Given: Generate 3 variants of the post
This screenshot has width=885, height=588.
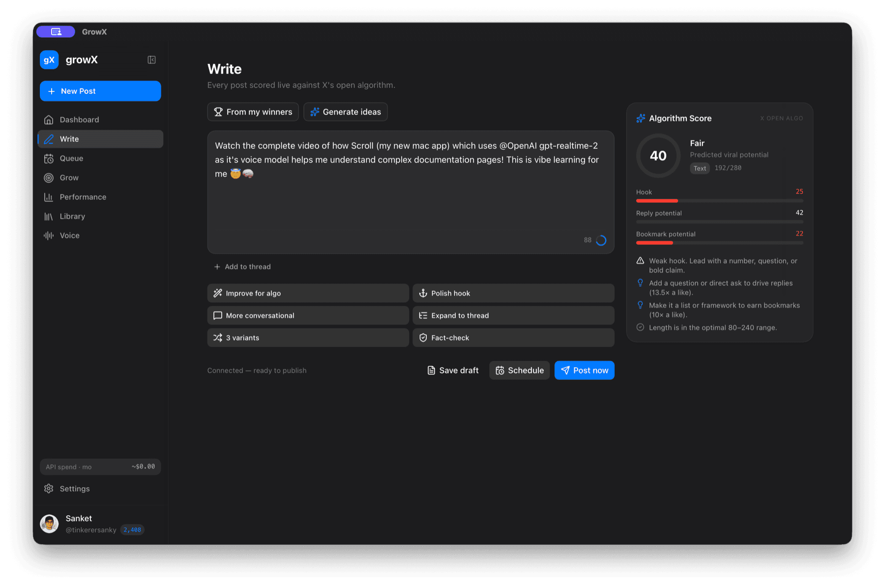Looking at the screenshot, I should click(308, 338).
